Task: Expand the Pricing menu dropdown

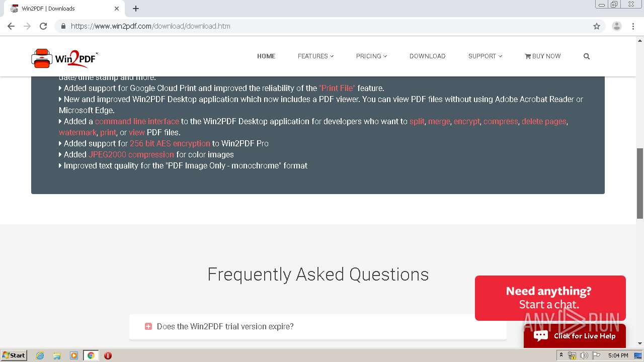Action: pyautogui.click(x=371, y=56)
